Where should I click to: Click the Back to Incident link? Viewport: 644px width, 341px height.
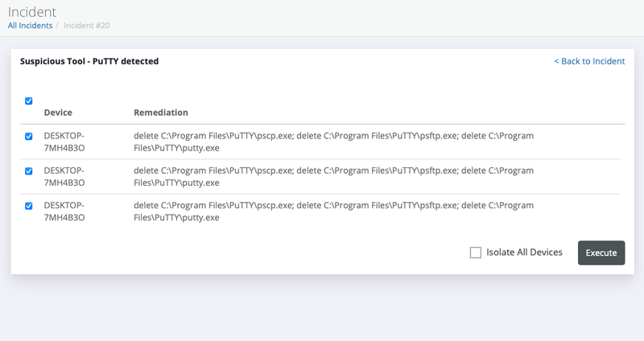coord(589,61)
